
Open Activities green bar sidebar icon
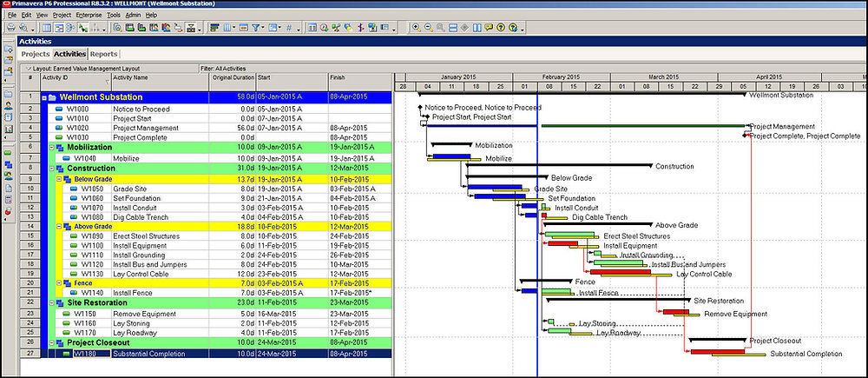[x=9, y=152]
